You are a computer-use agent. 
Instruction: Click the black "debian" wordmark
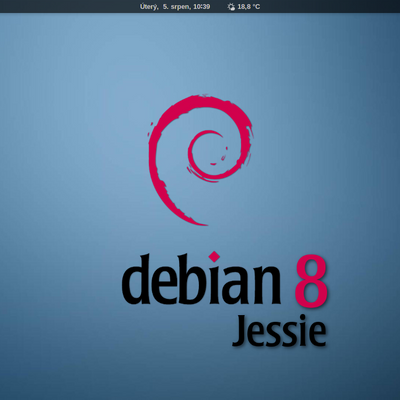click(x=201, y=278)
